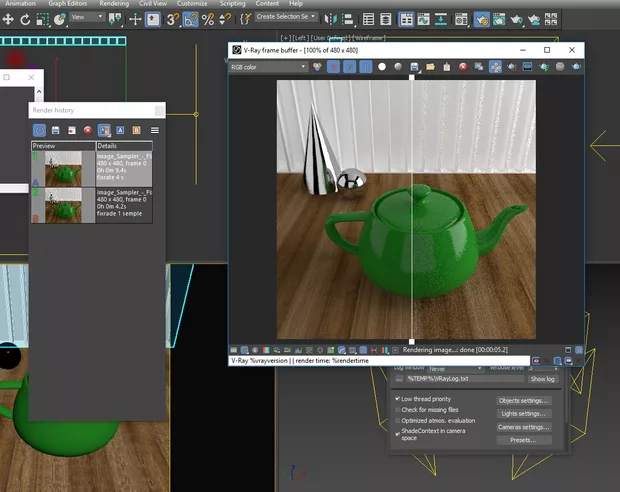
Task: Set render history image as A
Action: (x=121, y=130)
